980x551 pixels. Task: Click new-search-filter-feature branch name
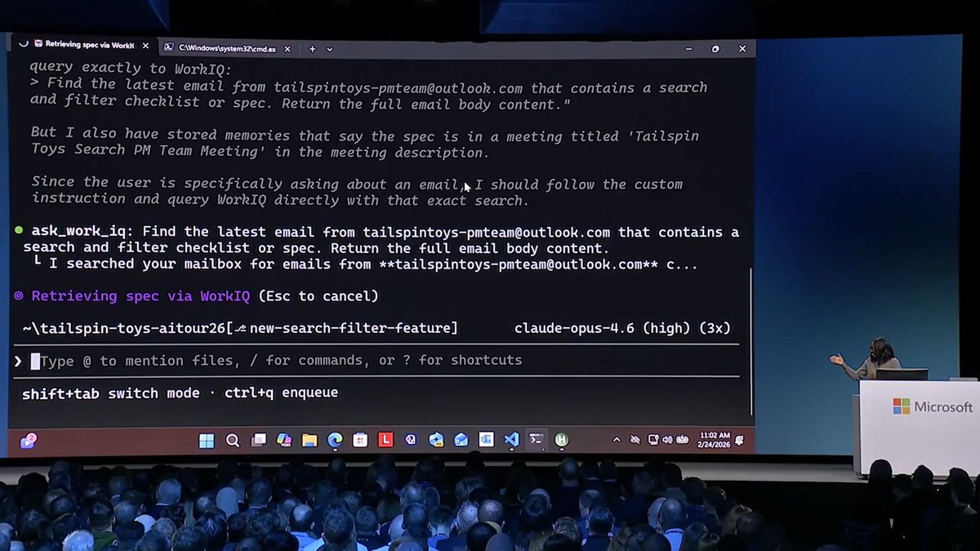[351, 328]
